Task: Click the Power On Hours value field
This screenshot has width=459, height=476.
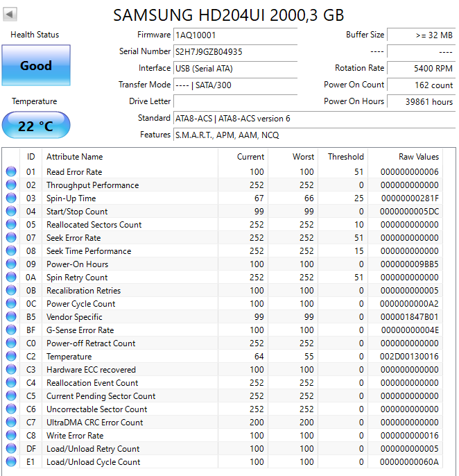Action: (421, 102)
